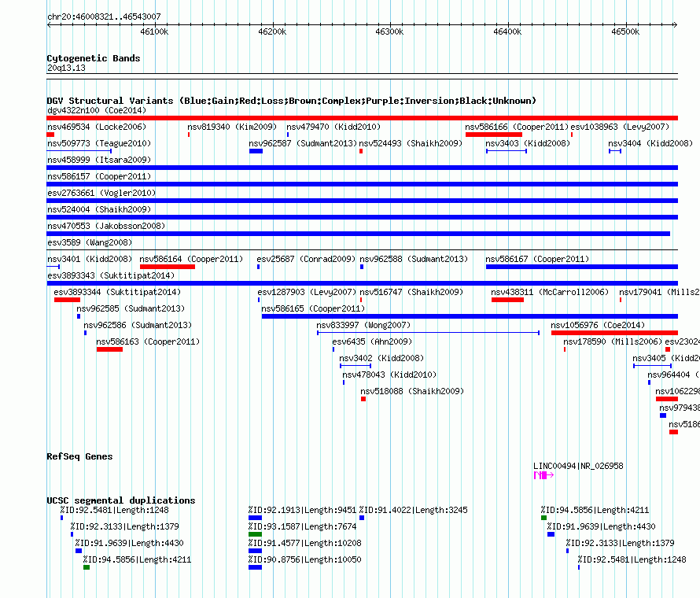The height and width of the screenshot is (598, 700).
Task: Click the chr20:46008321..46543007 region label
Action: click(104, 17)
